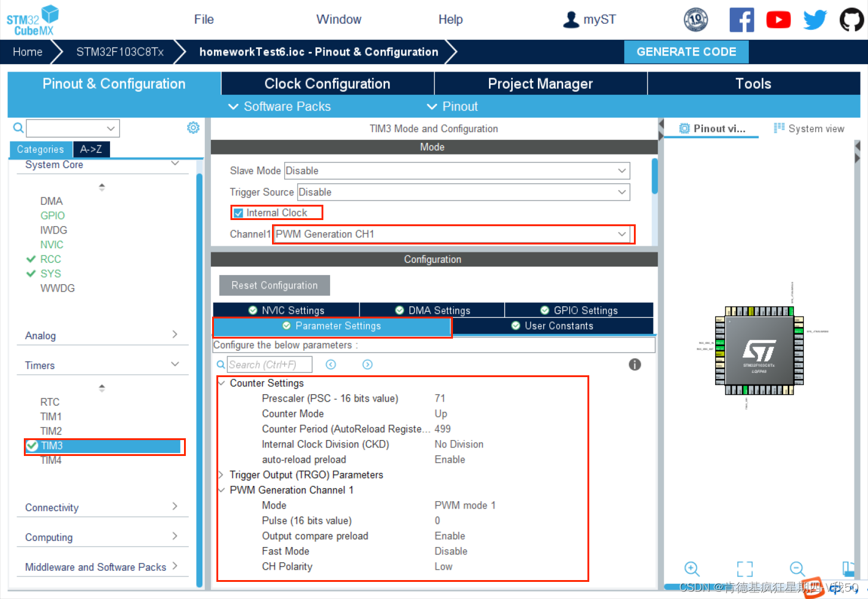Open the Channel1 PWM Generation dropdown

(452, 234)
